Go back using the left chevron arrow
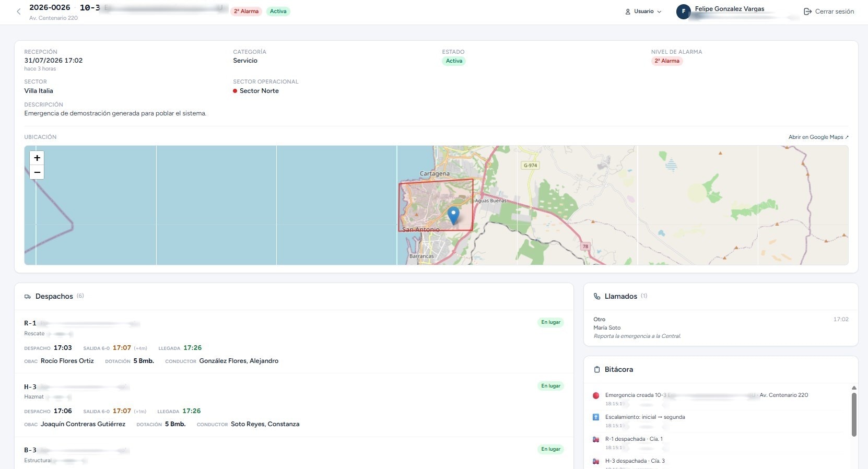Screen dimensions: 868x469 click(x=19, y=11)
